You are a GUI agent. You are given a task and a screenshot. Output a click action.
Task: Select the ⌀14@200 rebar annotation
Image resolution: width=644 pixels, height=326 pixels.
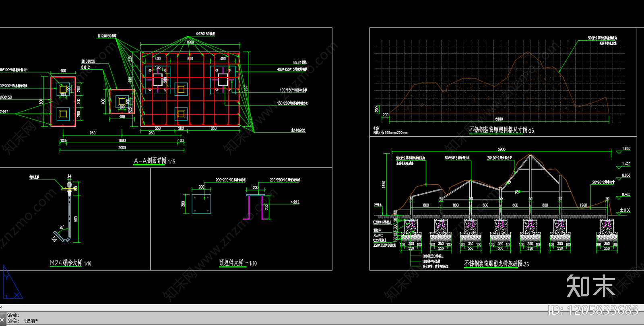pos(298,130)
